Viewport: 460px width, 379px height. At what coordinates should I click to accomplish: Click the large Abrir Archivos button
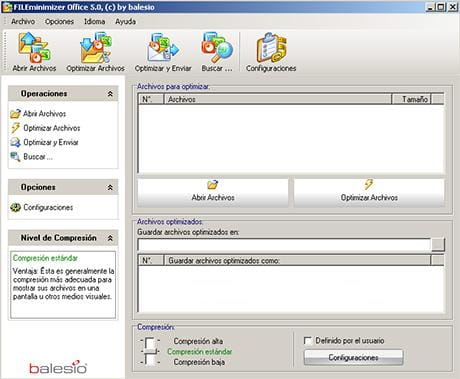pos(213,192)
